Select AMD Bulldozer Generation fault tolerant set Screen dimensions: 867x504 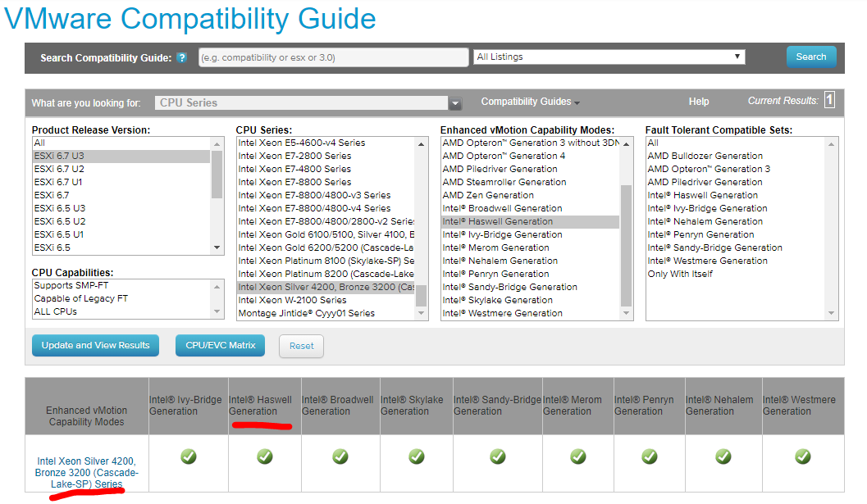pos(736,156)
